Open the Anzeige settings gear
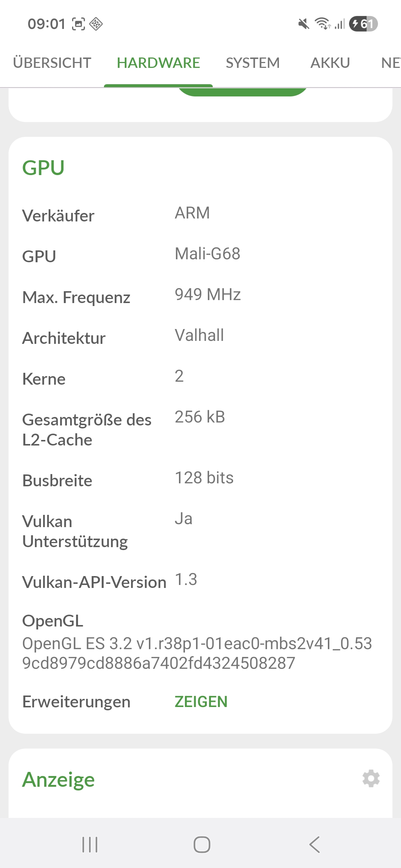The image size is (401, 868). (371, 778)
